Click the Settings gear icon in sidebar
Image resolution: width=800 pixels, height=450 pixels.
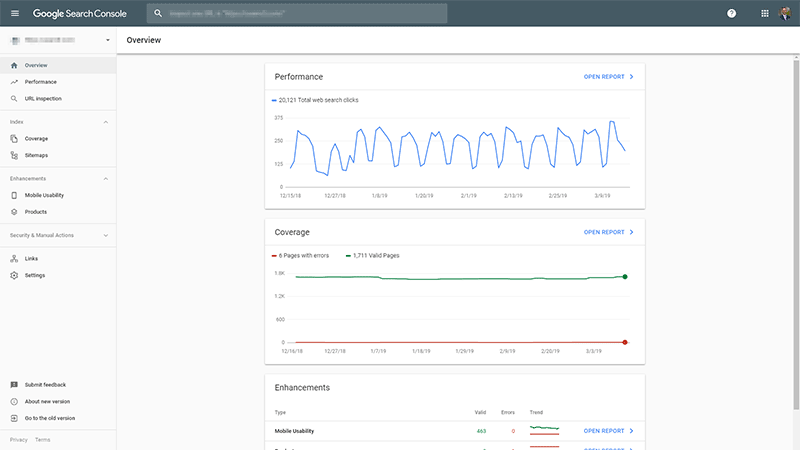(x=14, y=275)
